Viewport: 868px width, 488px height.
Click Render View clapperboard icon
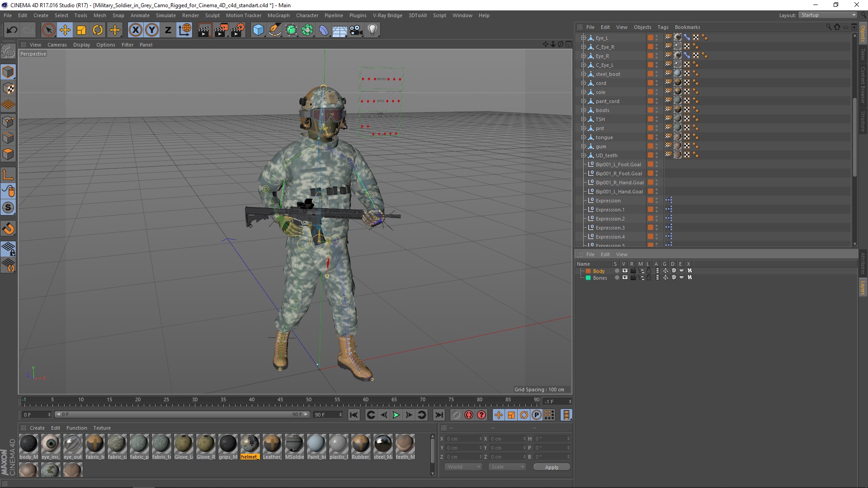point(204,30)
